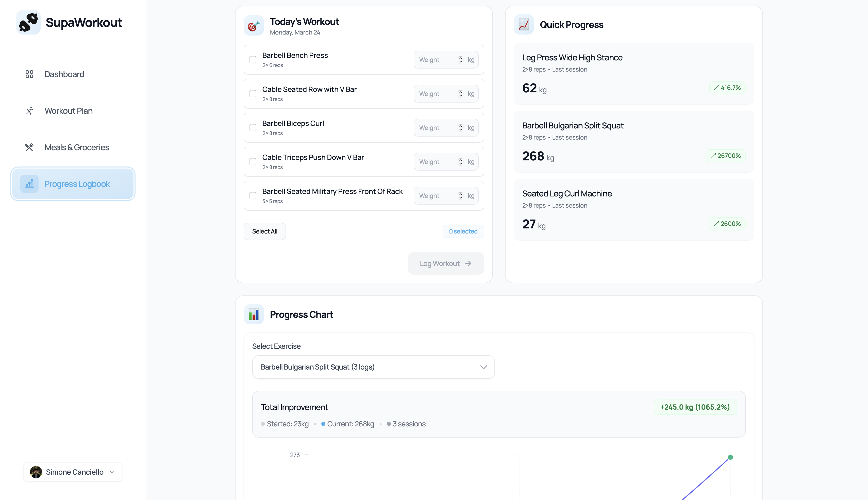Open the Seated Leg Curl Machine card

point(634,209)
